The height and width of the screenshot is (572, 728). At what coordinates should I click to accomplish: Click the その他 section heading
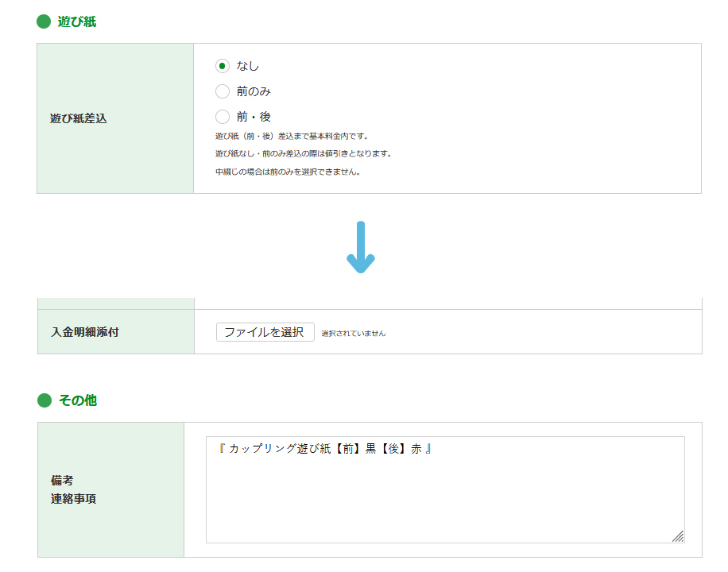coord(78,400)
